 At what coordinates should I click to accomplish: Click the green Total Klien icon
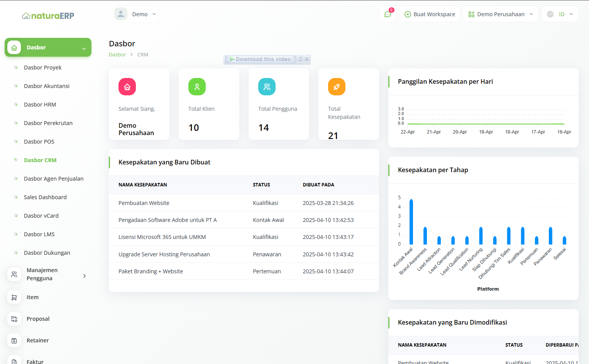pyautogui.click(x=197, y=87)
